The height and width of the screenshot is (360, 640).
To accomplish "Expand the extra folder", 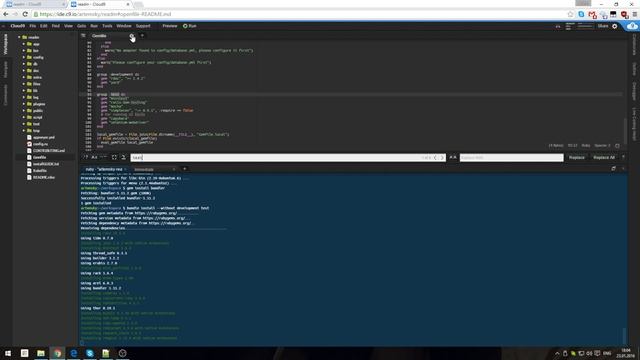I will [24, 77].
